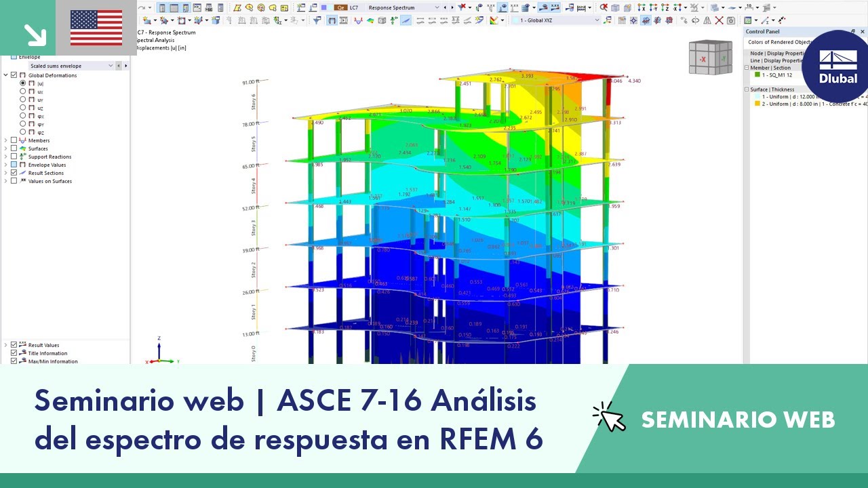Click the orange 8.000 in thickness swatch
868x488 pixels.
(757, 104)
